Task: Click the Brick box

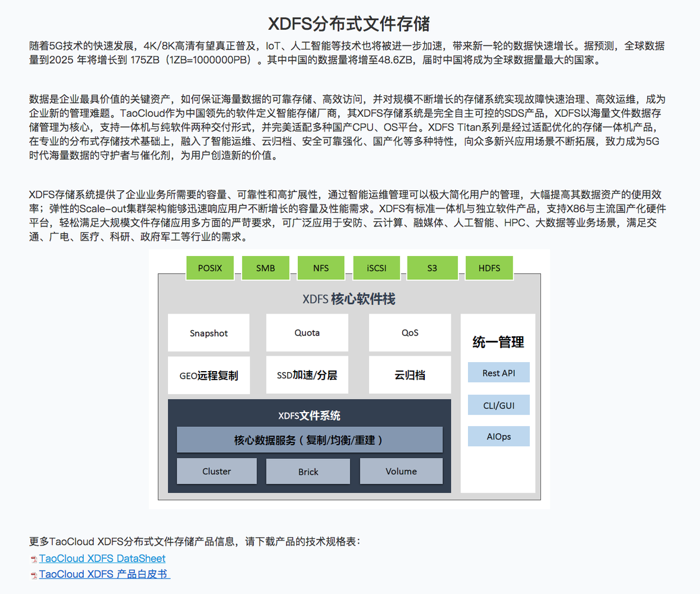Action: [x=308, y=471]
